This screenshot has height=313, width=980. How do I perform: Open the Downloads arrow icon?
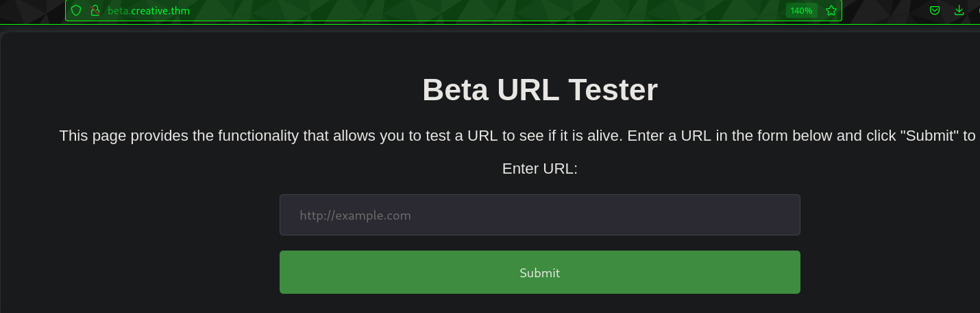(x=959, y=10)
